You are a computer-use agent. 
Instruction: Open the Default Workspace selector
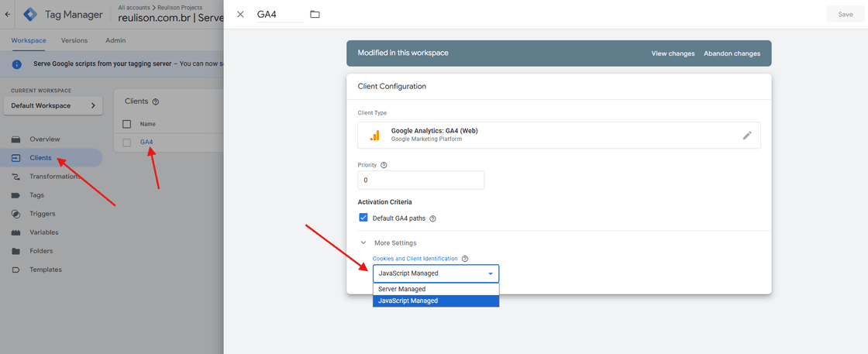(53, 105)
